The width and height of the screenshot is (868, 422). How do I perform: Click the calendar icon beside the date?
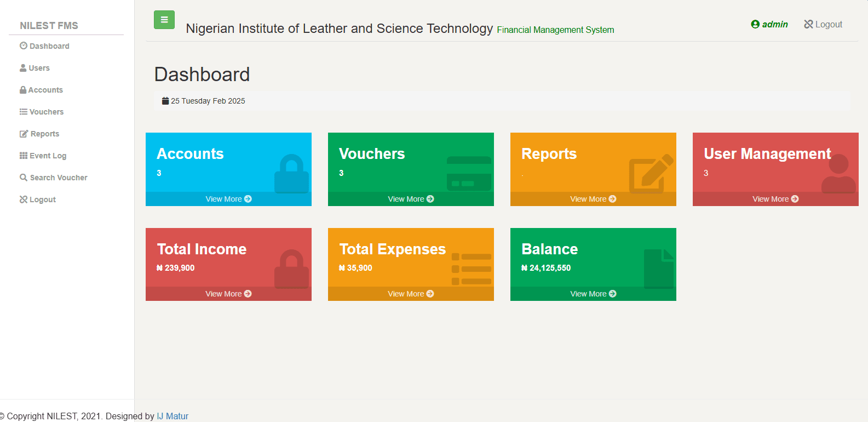[165, 101]
